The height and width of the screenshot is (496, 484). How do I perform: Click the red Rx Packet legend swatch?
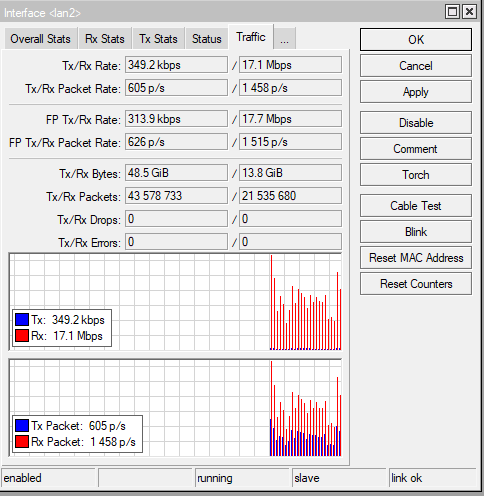(22, 442)
